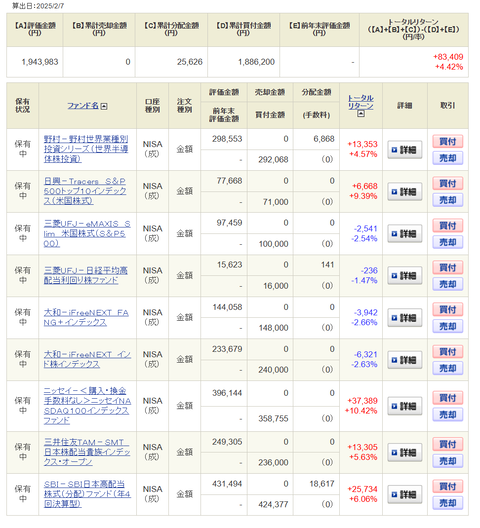The height and width of the screenshot is (528, 480).
Task: Select cumulative purchase value 1,886,200
Action: click(x=256, y=62)
